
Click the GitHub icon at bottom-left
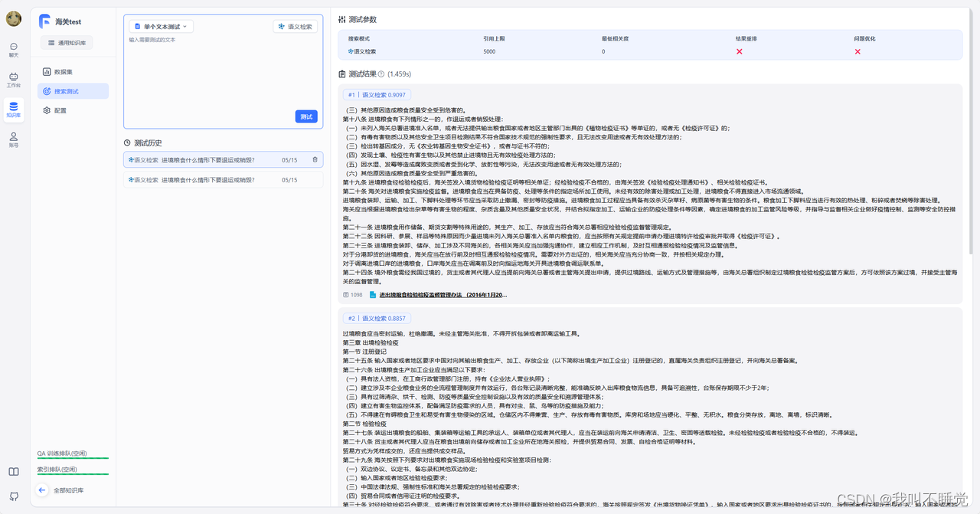click(14, 496)
